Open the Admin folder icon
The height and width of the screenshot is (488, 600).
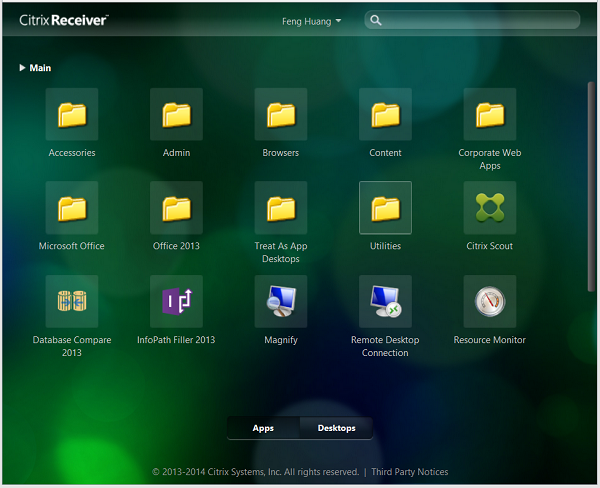(176, 114)
